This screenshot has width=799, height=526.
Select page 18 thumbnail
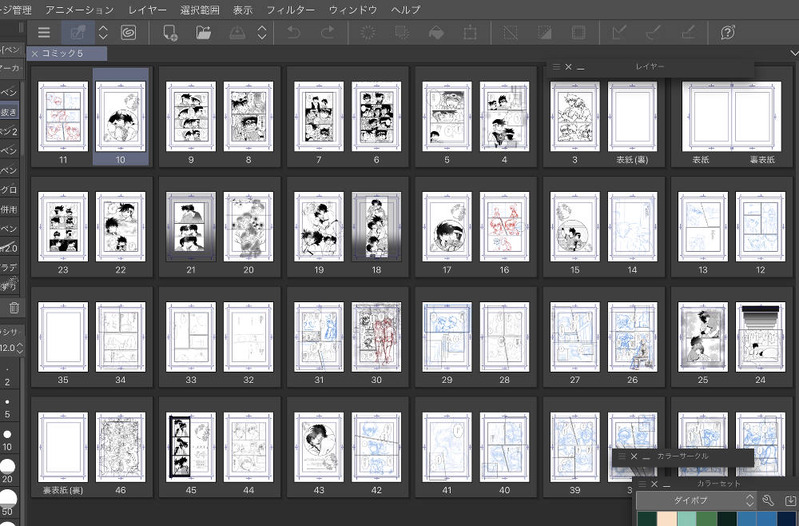pyautogui.click(x=376, y=227)
